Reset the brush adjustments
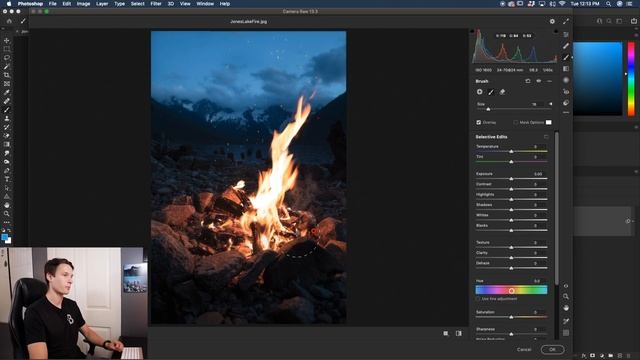Viewport: 640px width, 360px height. coord(528,81)
